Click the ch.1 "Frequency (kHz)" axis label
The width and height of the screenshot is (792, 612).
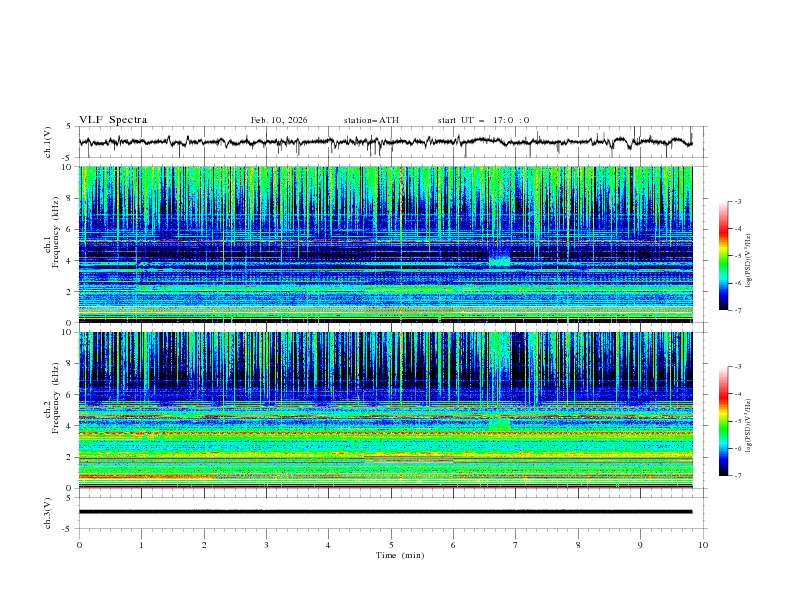click(56, 232)
